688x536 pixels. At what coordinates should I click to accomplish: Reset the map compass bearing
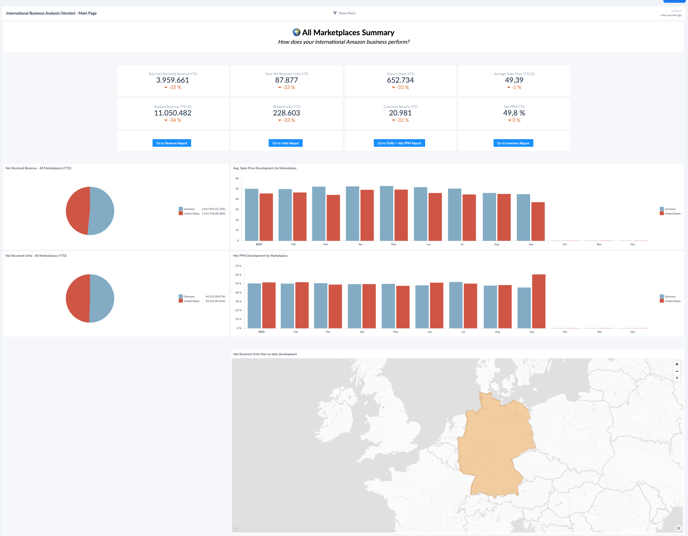(x=677, y=378)
